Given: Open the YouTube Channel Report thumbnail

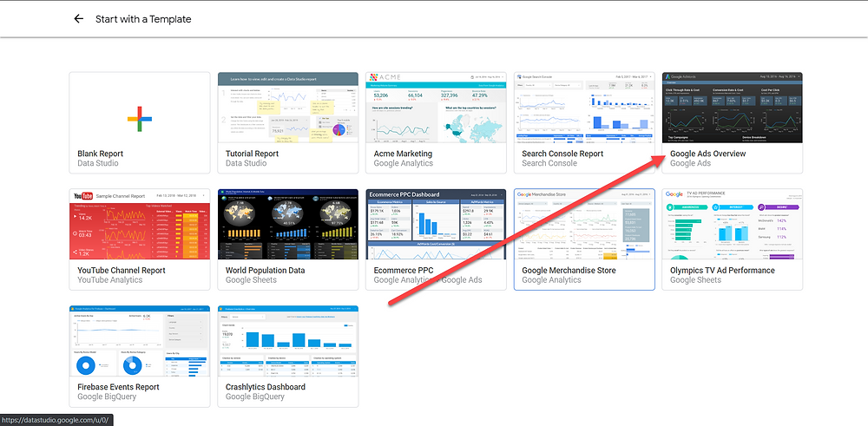Looking at the screenshot, I should click(140, 224).
